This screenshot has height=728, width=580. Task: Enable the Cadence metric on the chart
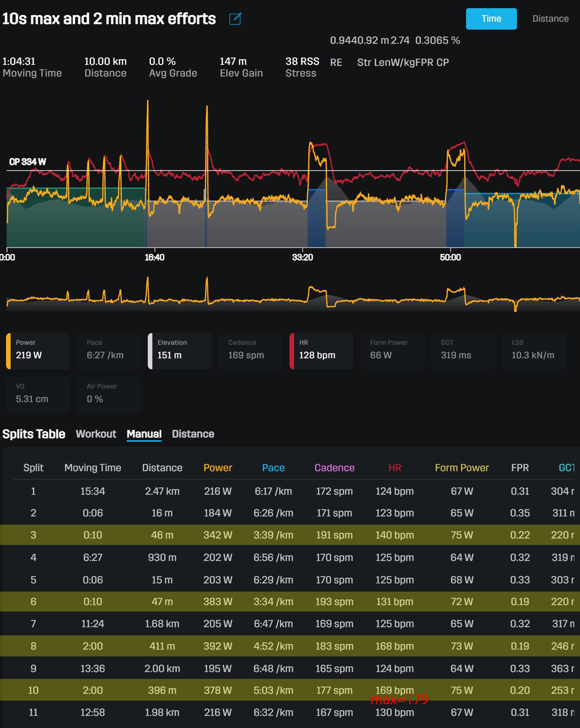(x=251, y=351)
